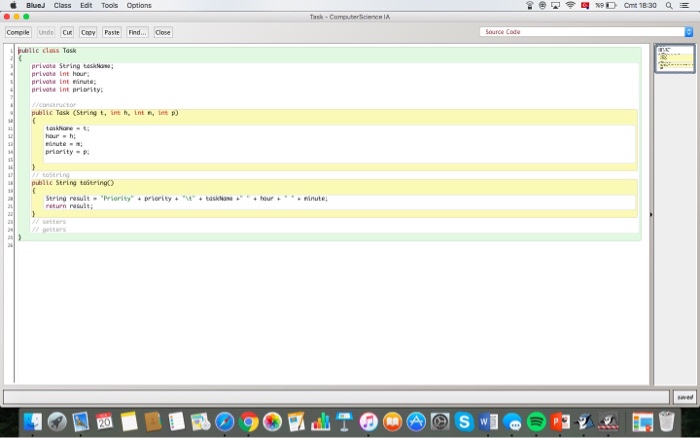Click the line 'private int priority;'
This screenshot has height=438, width=700.
pos(67,89)
